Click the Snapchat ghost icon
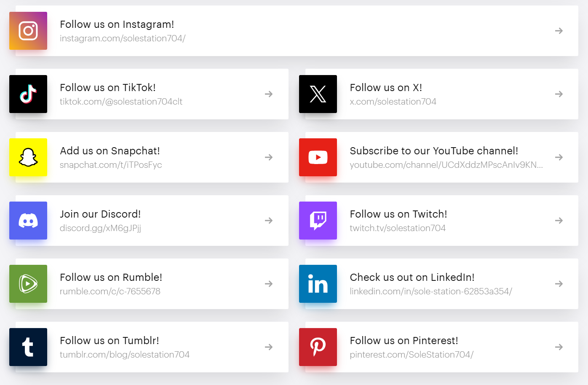Screen dimensions: 588x385 coord(28,157)
